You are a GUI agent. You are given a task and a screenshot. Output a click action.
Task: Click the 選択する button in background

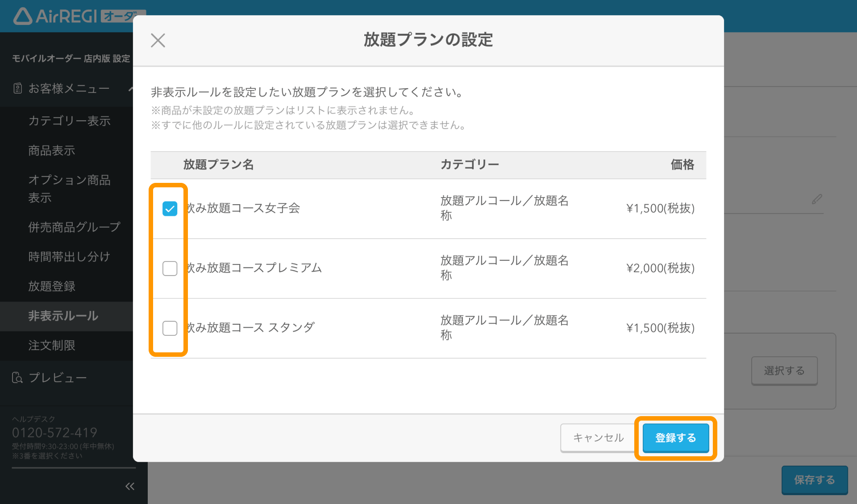[784, 371]
